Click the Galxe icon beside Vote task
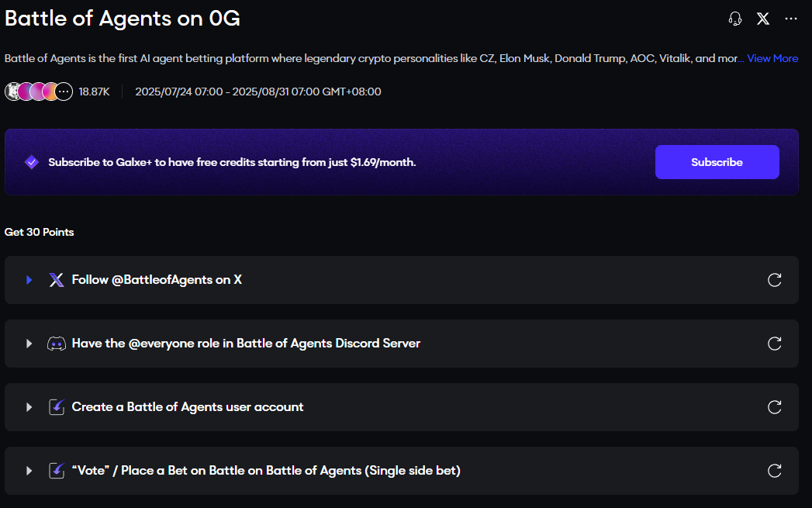Image resolution: width=812 pixels, height=508 pixels. pyautogui.click(x=57, y=471)
